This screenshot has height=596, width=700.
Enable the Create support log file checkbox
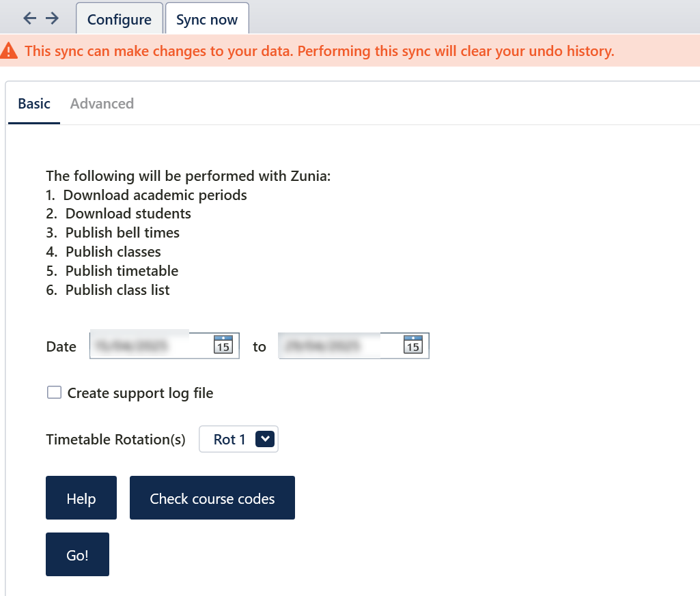click(54, 393)
